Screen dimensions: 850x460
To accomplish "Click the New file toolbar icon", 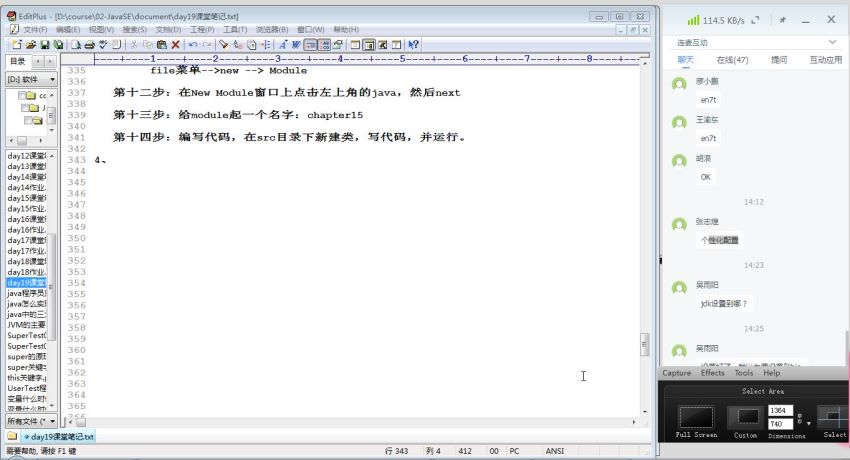I will coord(17,44).
